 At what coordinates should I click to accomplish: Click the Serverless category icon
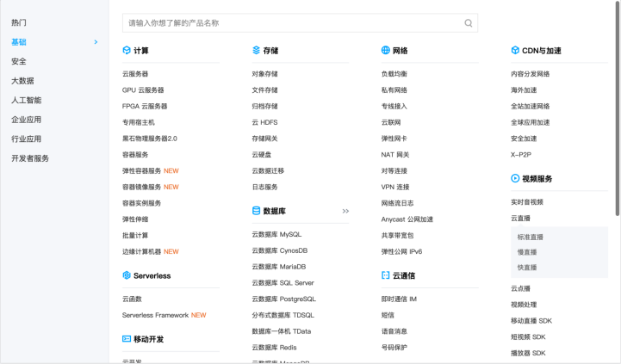coord(127,275)
